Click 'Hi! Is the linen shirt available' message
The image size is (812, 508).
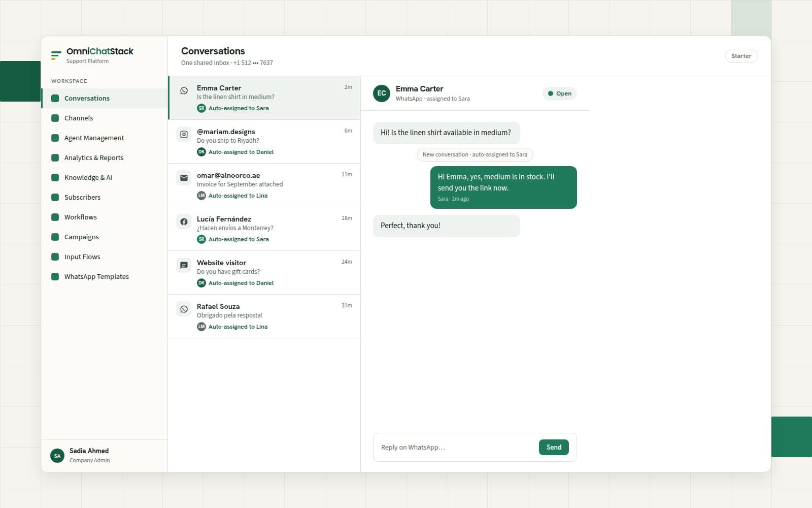pyautogui.click(x=446, y=133)
